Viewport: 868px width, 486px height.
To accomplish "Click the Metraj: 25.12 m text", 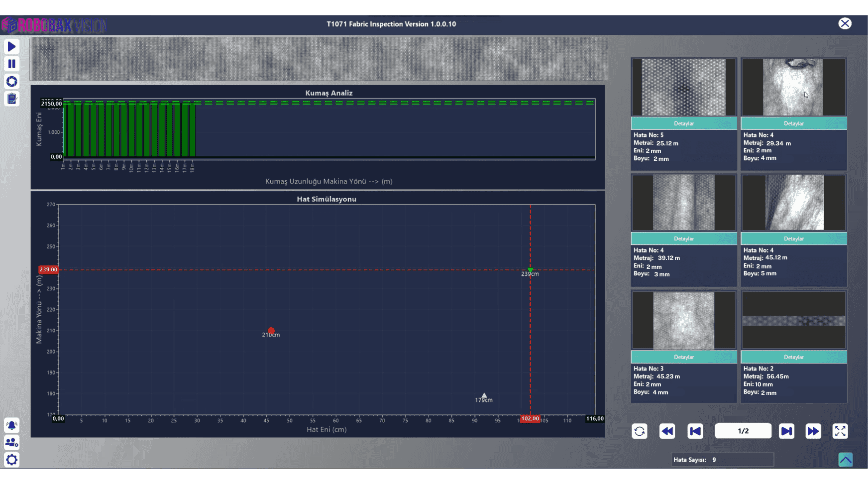I will tap(656, 143).
